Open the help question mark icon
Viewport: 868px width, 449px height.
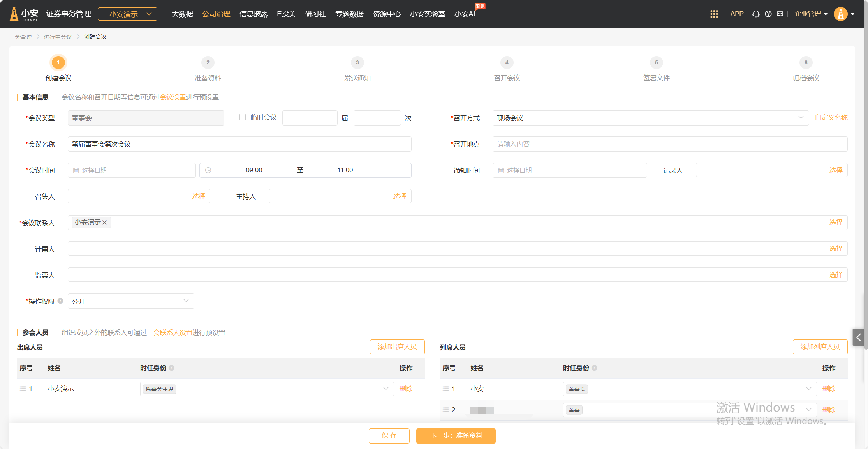click(x=768, y=14)
